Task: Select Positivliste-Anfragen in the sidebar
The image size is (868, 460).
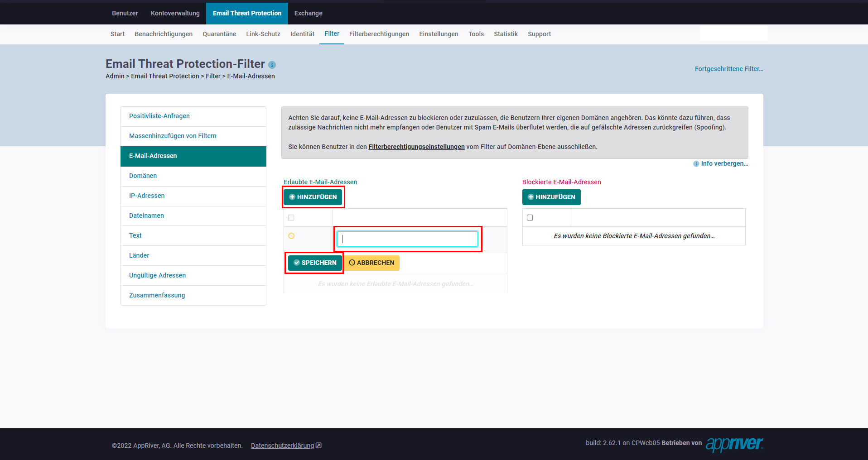Action: [x=193, y=116]
